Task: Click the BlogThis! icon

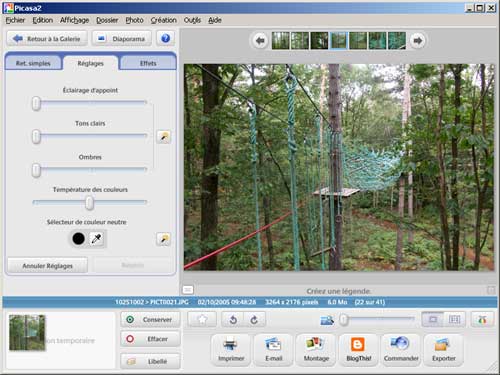Action: coord(358,350)
